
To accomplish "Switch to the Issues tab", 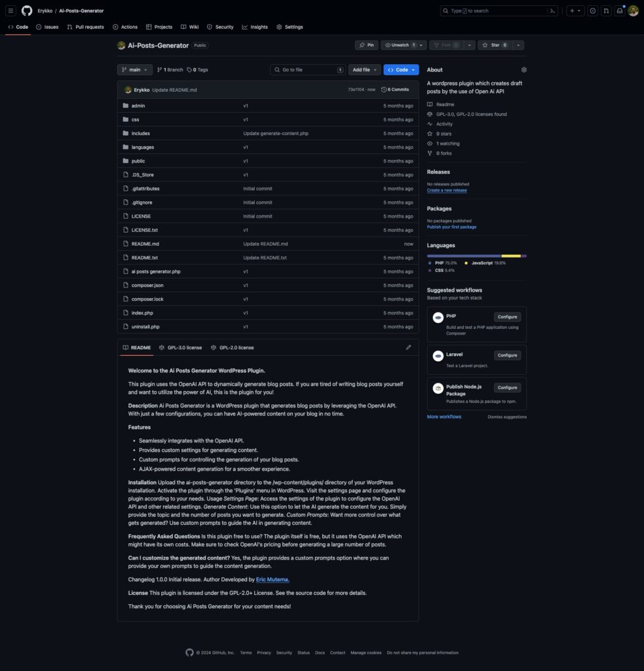I will [47, 27].
